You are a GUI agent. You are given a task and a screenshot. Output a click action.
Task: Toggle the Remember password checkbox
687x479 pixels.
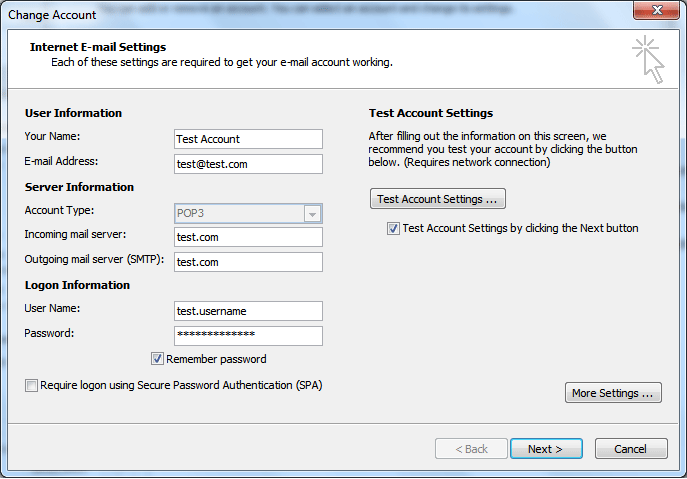(x=158, y=359)
